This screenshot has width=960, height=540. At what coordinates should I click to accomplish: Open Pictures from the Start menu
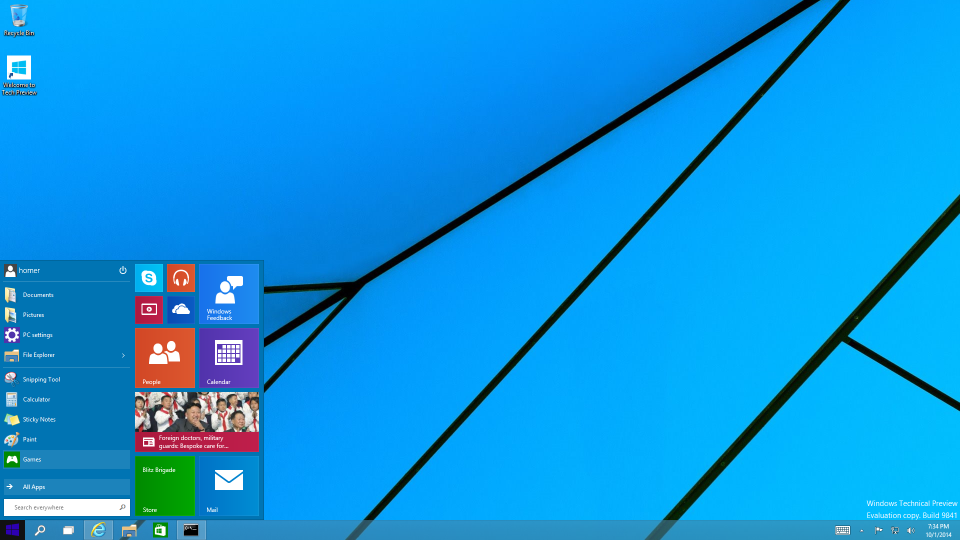[x=67, y=315]
